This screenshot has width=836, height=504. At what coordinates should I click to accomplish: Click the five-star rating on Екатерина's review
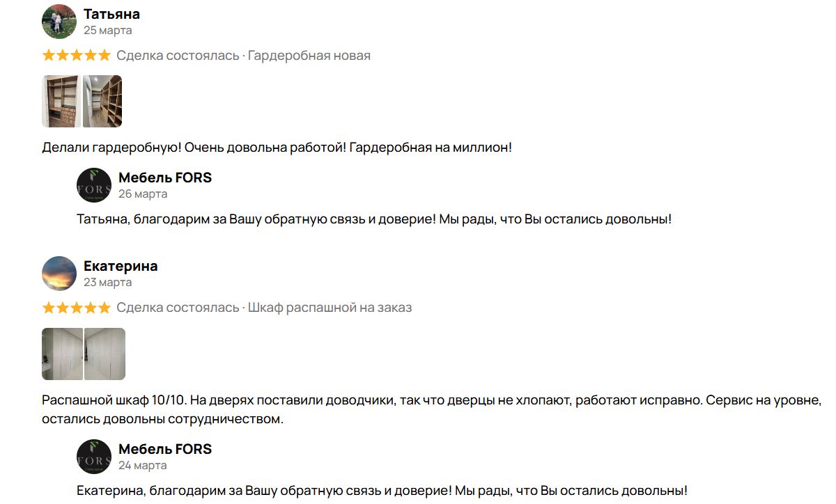click(x=76, y=308)
